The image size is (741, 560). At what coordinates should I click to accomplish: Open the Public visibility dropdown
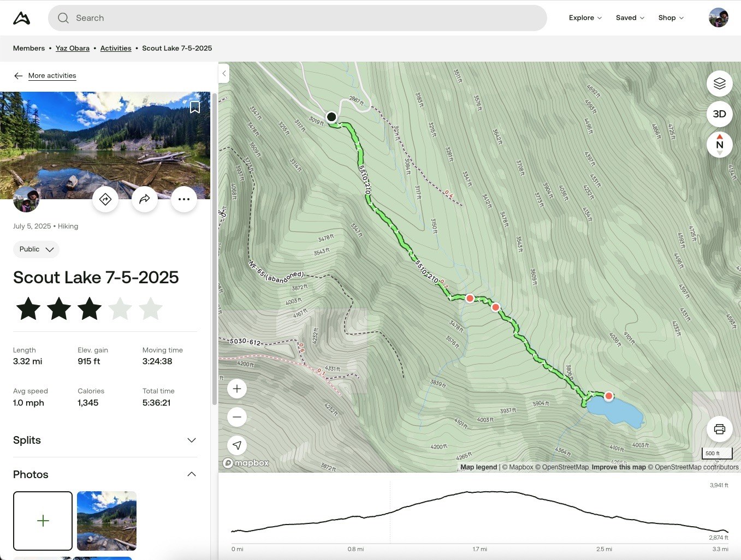coord(36,249)
